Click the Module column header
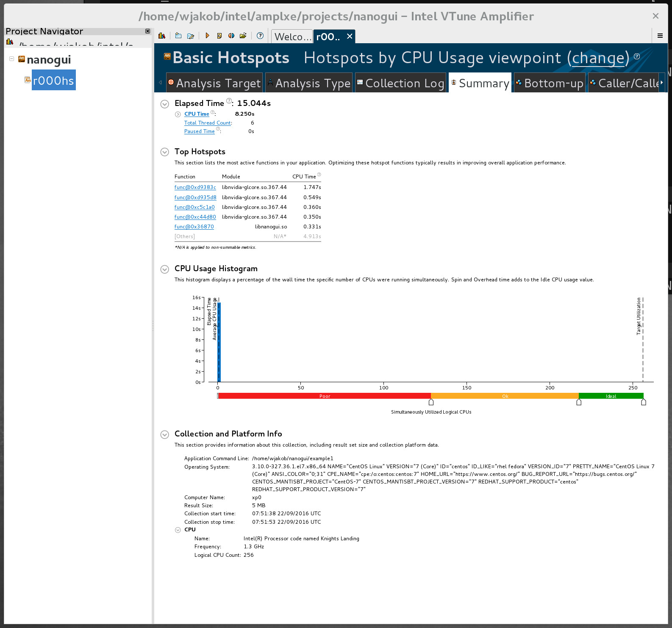Viewport: 672px width, 628px height. click(231, 177)
